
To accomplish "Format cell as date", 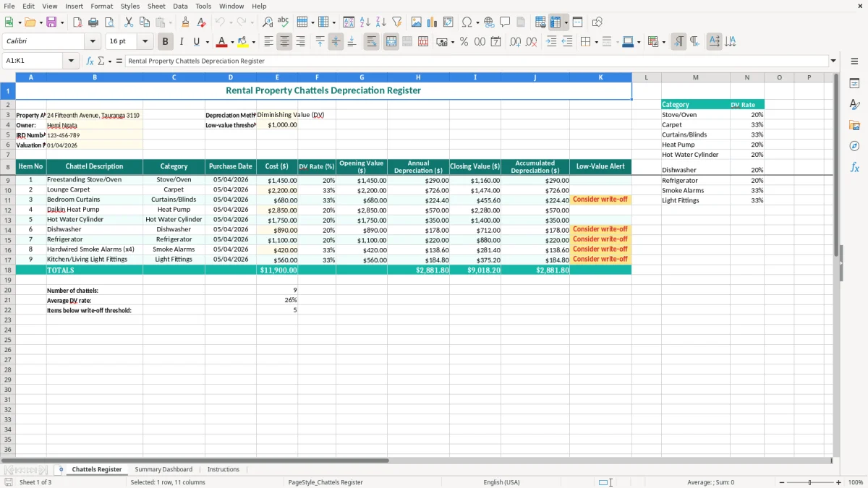I will [495, 42].
